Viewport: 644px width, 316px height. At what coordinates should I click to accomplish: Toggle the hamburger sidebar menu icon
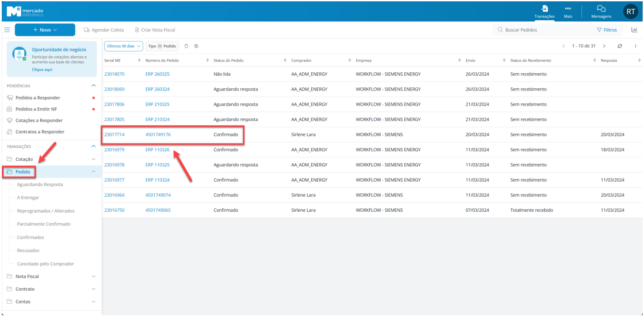(x=7, y=30)
